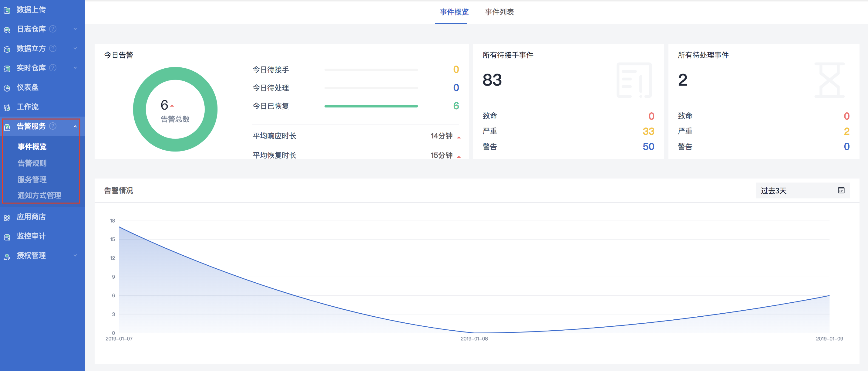Open 服务管理 in the sidebar
868x371 pixels.
[x=32, y=179]
